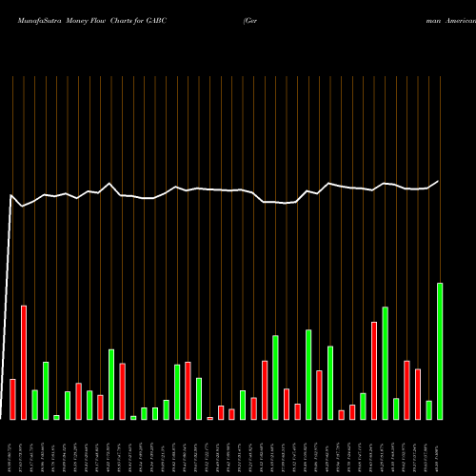The image size is (476, 476).
Task: Select the tallest green bar in the chart
Action: (x=440, y=351)
